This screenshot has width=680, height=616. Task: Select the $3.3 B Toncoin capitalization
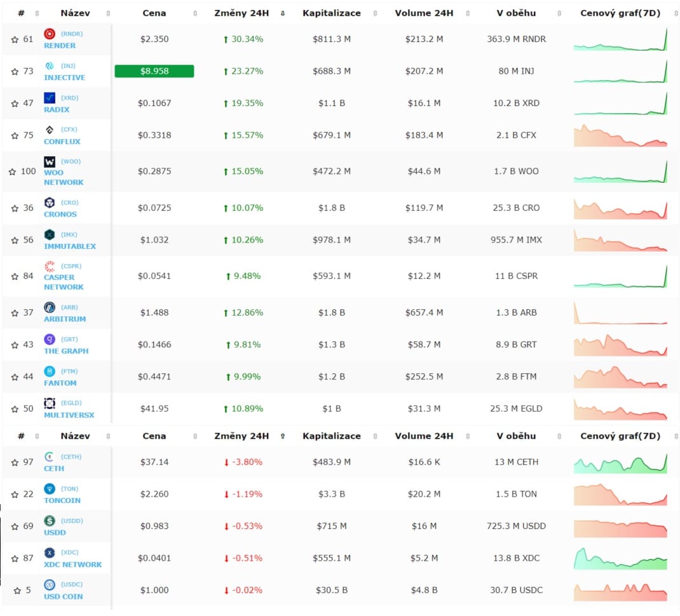coord(332,494)
